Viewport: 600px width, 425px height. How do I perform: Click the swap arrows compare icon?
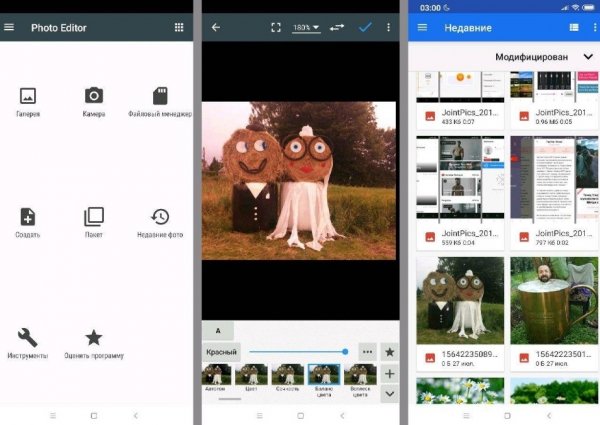coord(337,28)
